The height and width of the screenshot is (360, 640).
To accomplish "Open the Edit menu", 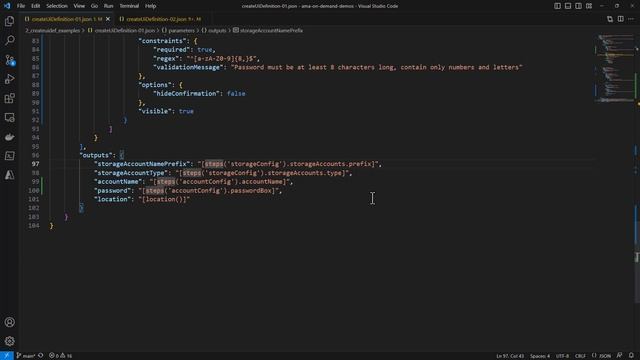I will point(36,6).
